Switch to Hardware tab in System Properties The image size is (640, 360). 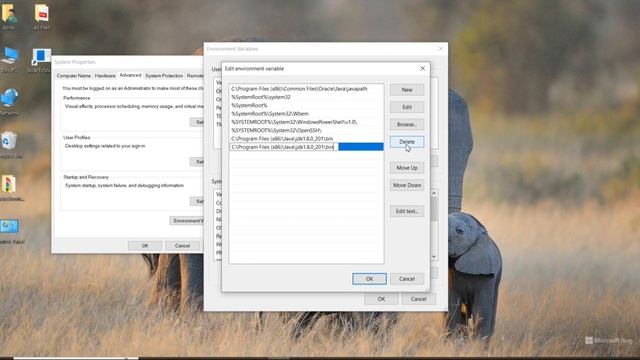[x=105, y=76]
